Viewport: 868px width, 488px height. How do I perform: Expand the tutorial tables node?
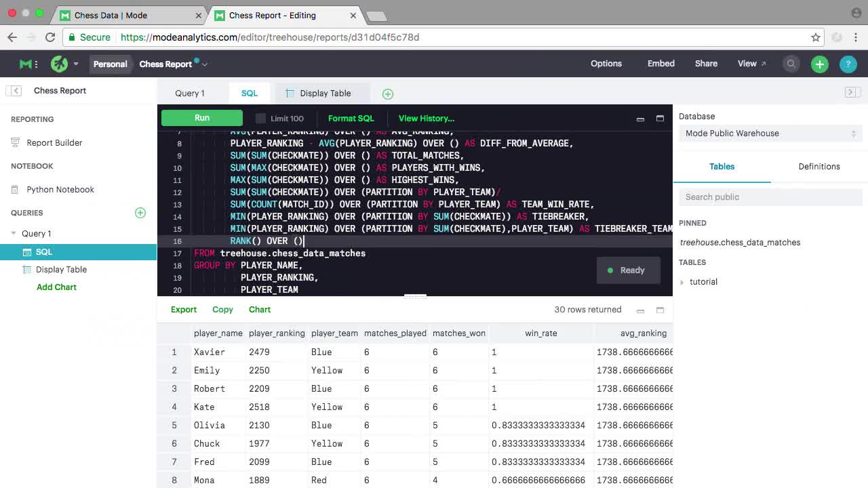click(683, 282)
